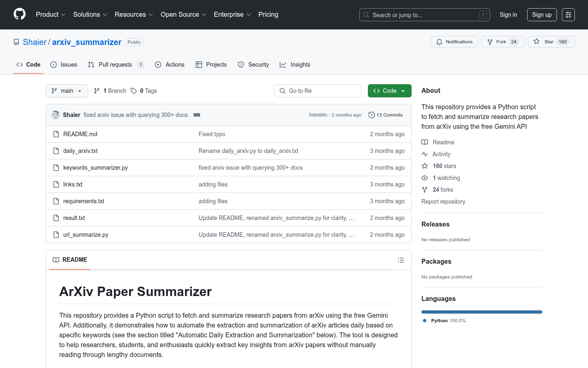Expand the Product menu
588x368 pixels.
[x=51, y=15]
